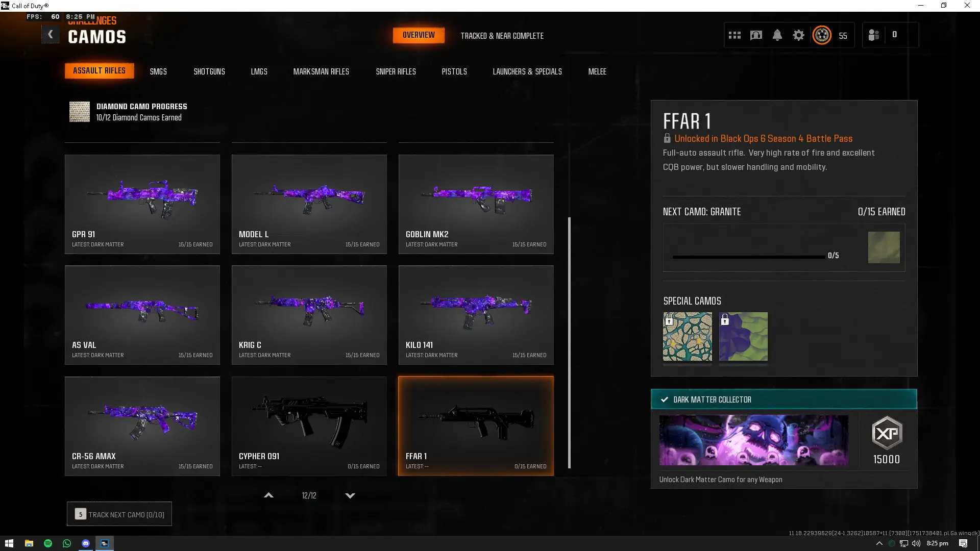Image resolution: width=980 pixels, height=551 pixels.
Task: Select the locked purple-green special camo
Action: 743,337
